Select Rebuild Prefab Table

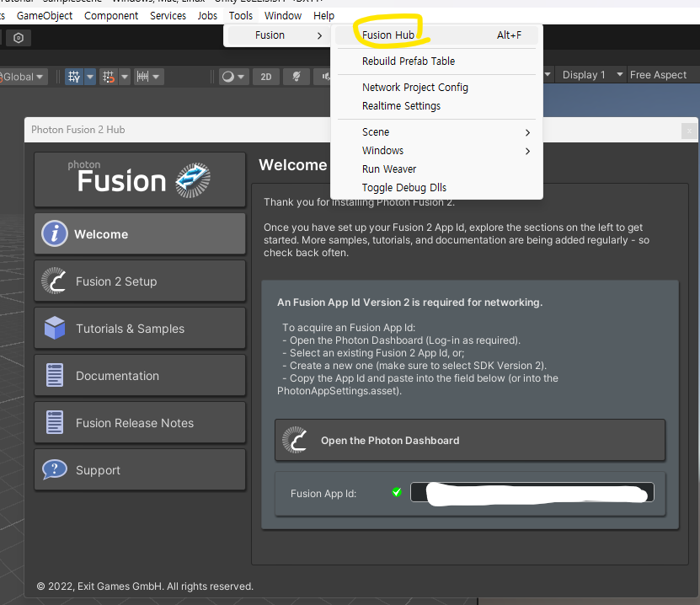[x=436, y=62]
